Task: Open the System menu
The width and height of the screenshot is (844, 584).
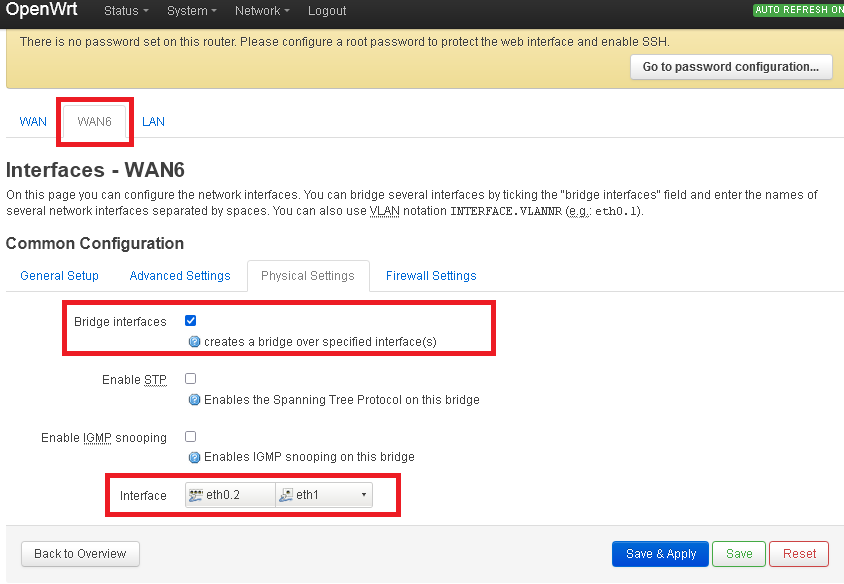Action: (192, 11)
